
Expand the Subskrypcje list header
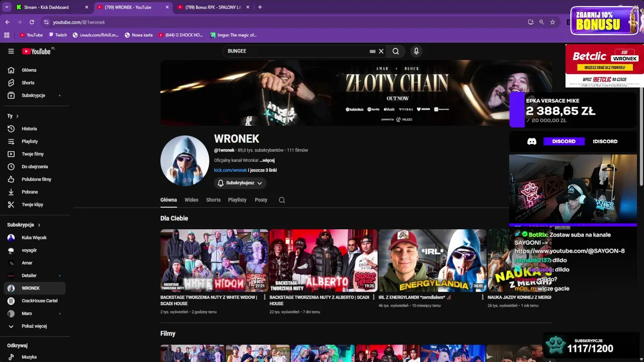click(x=24, y=225)
